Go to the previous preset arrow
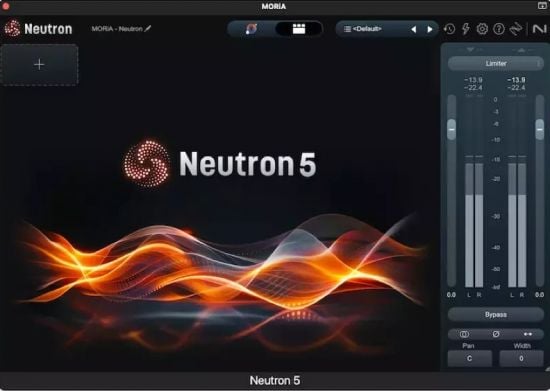The image size is (550, 391). pyautogui.click(x=414, y=29)
